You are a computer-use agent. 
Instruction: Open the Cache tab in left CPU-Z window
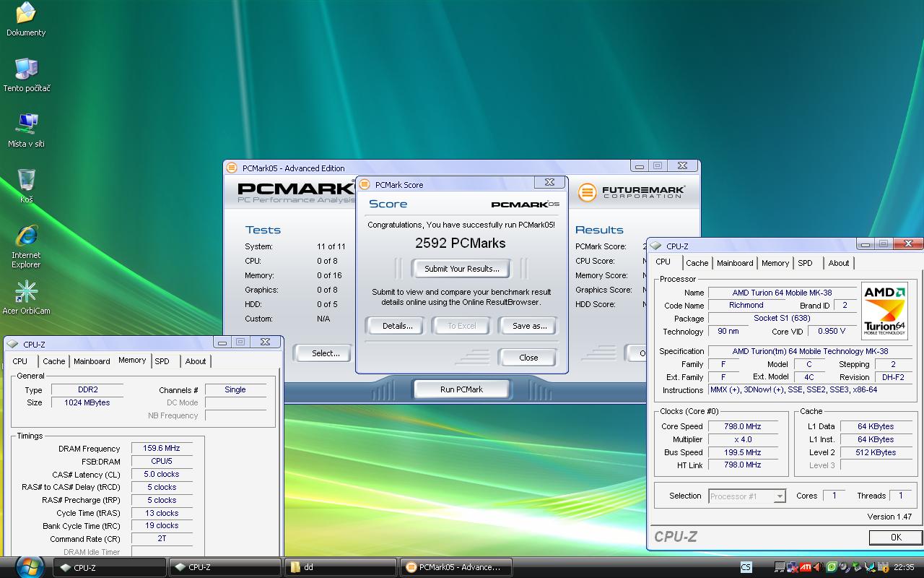(x=53, y=361)
